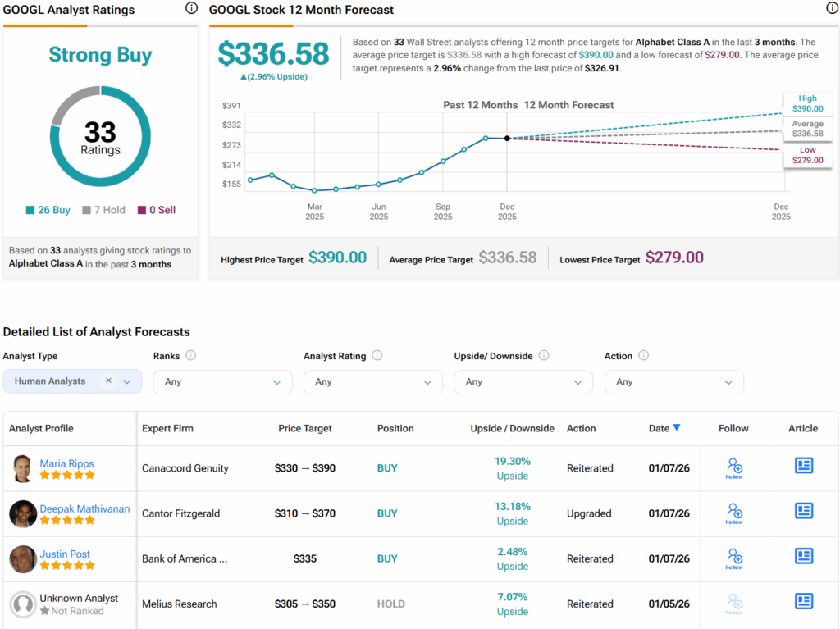Open article for Cantor Fitzgerald forecast
The height and width of the screenshot is (629, 840).
pos(803,512)
